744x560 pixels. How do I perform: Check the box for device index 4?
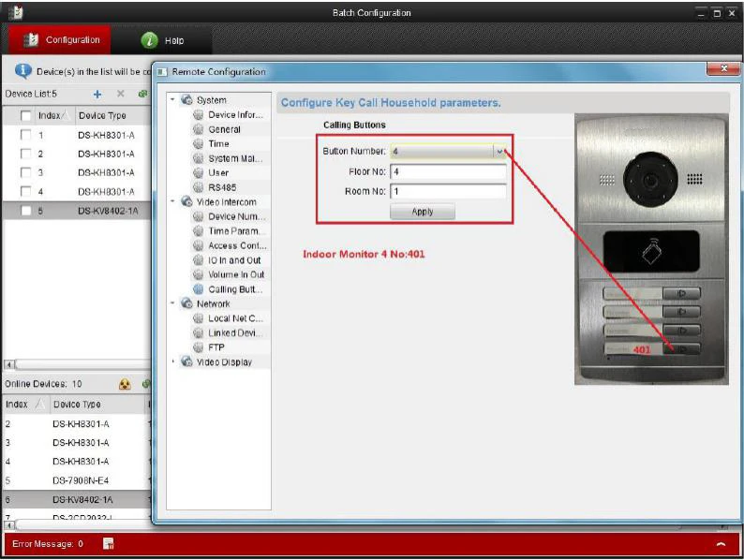pyautogui.click(x=25, y=192)
